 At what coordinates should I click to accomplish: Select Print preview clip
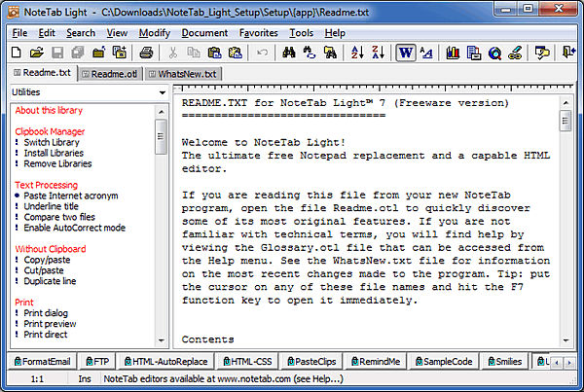tap(50, 324)
